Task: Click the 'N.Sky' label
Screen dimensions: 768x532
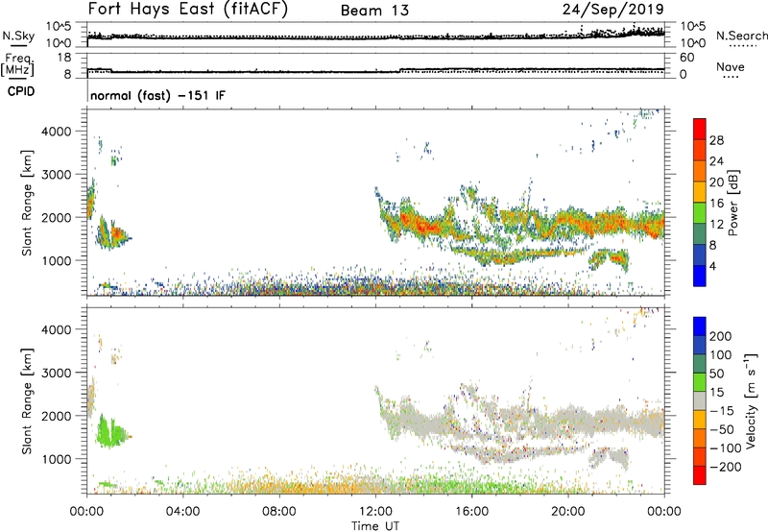Action: pos(18,36)
